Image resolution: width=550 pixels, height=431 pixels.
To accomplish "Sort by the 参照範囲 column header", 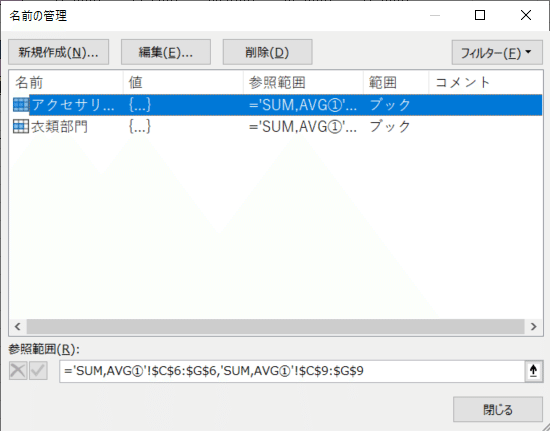I will [303, 82].
